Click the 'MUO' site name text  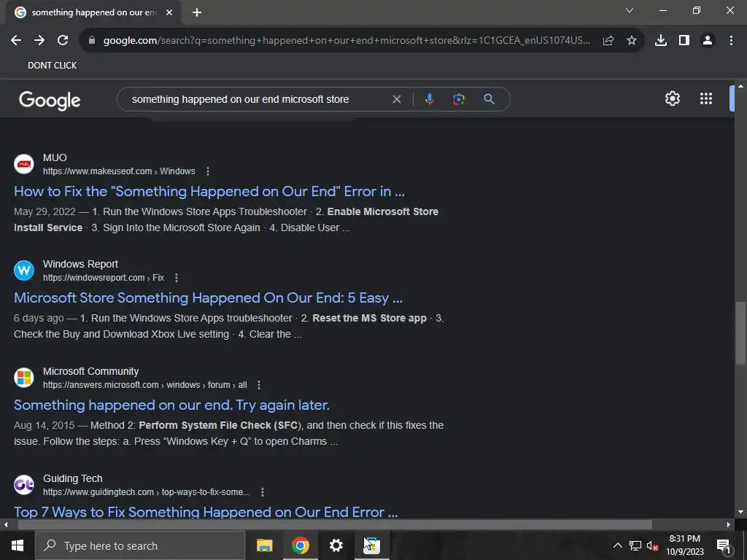[55, 157]
